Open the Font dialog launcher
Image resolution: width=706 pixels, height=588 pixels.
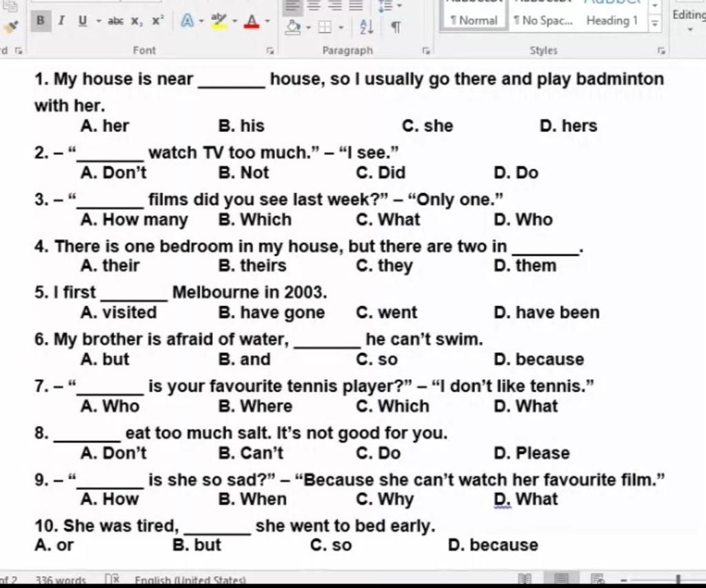(x=270, y=50)
